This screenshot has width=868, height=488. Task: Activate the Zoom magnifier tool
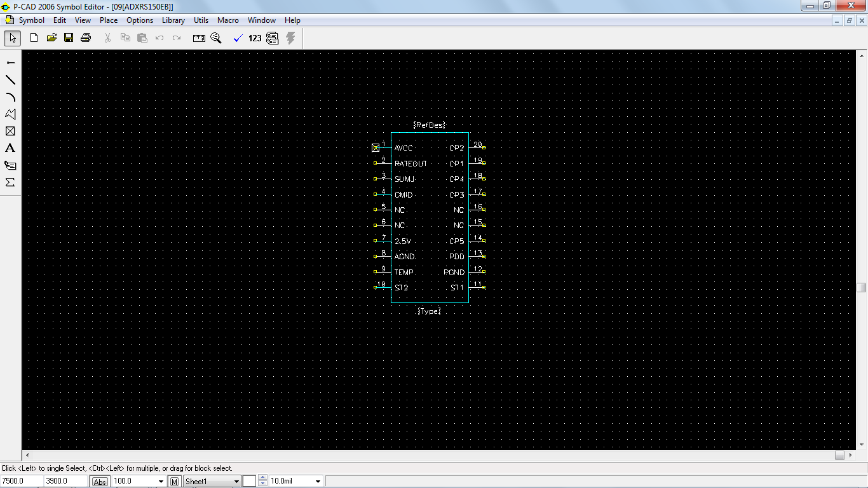click(x=216, y=38)
